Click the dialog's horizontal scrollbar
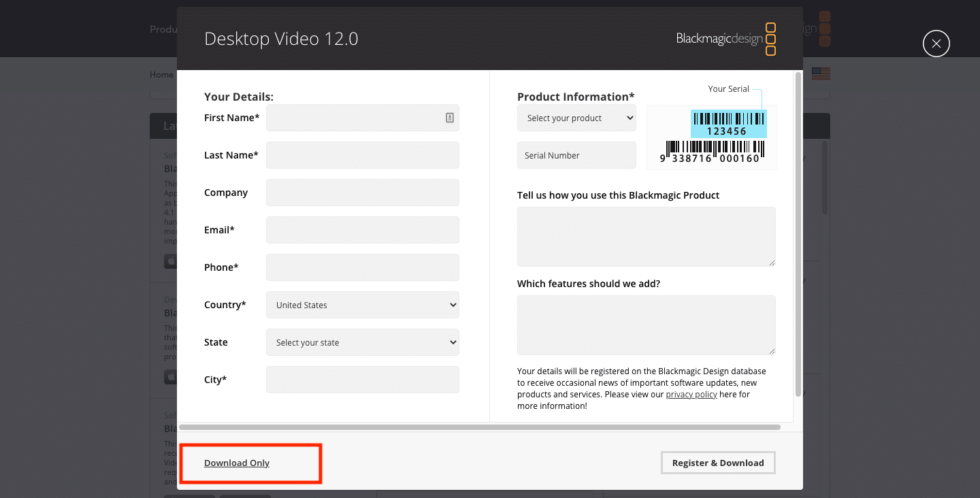Image resolution: width=980 pixels, height=498 pixels. click(x=479, y=427)
